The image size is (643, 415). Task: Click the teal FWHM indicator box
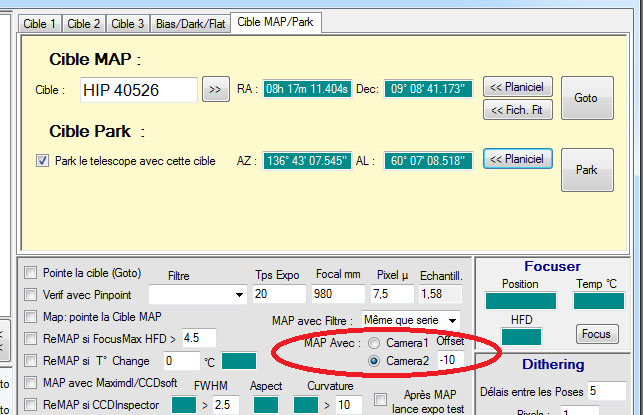[184, 405]
